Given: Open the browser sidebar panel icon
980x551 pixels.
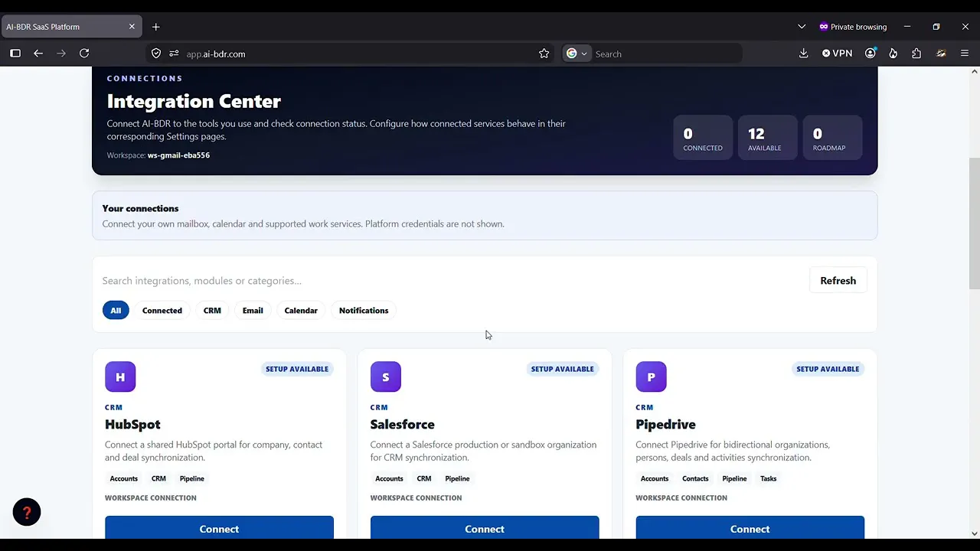Looking at the screenshot, I should (15, 54).
